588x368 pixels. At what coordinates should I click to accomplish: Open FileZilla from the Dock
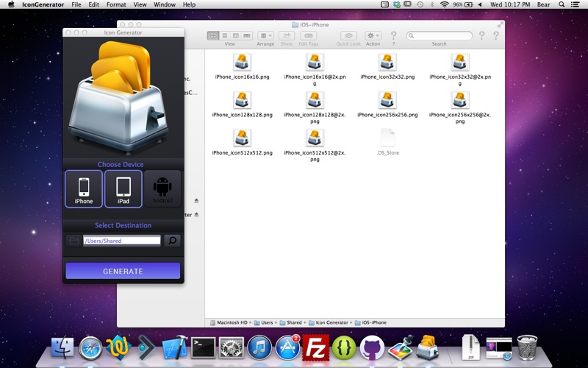316,347
